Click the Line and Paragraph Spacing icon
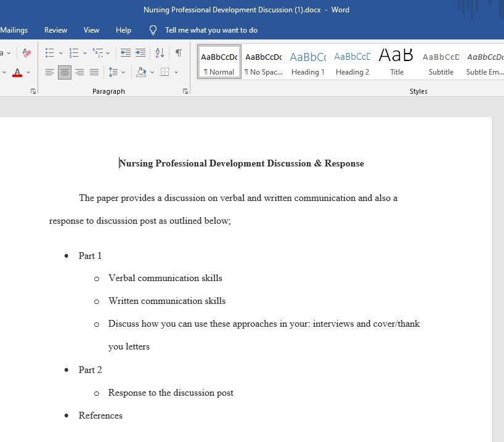Viewport: 504px width, 442px height. pyautogui.click(x=113, y=72)
